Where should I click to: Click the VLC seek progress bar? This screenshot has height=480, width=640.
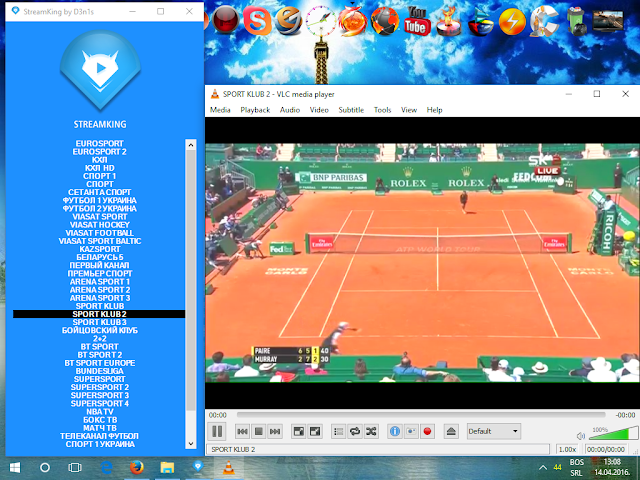(x=421, y=415)
